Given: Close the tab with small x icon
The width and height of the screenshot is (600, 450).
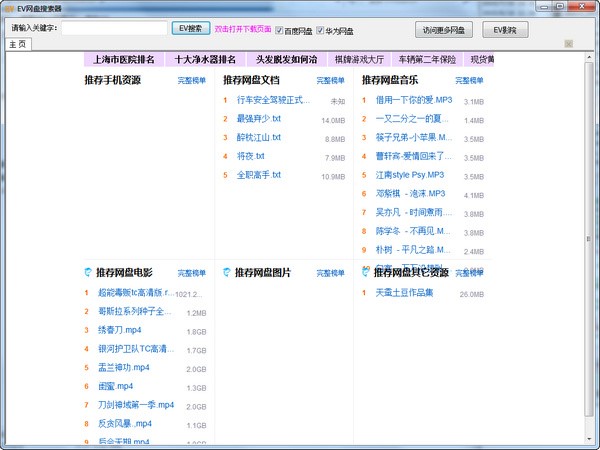Looking at the screenshot, I should click(569, 44).
